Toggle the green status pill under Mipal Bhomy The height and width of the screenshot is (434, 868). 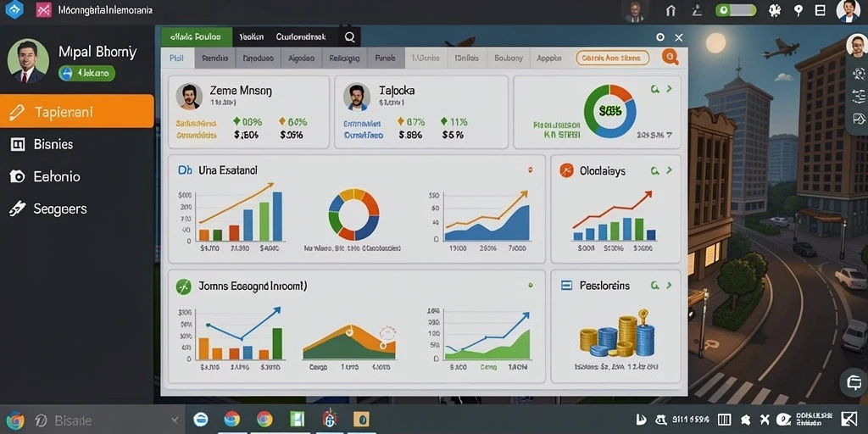pyautogui.click(x=87, y=73)
